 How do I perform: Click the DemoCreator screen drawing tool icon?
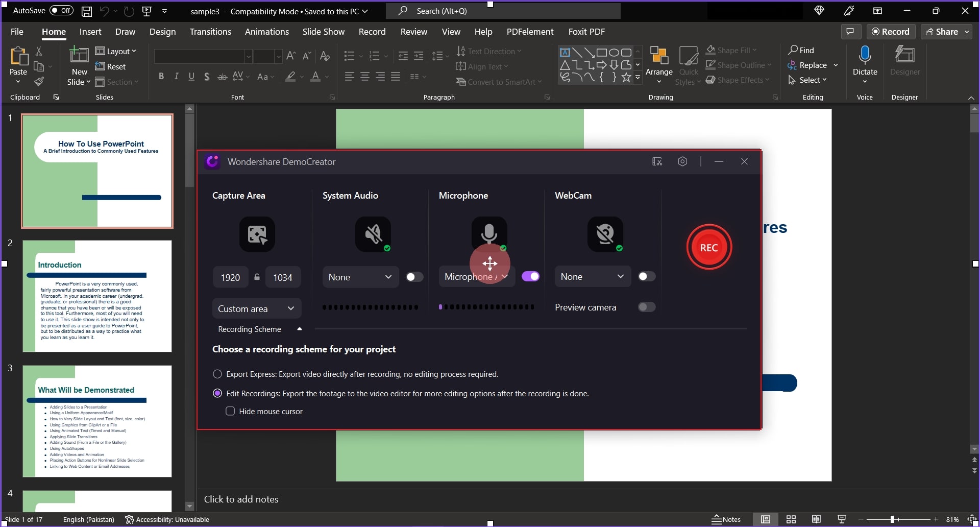click(x=657, y=161)
